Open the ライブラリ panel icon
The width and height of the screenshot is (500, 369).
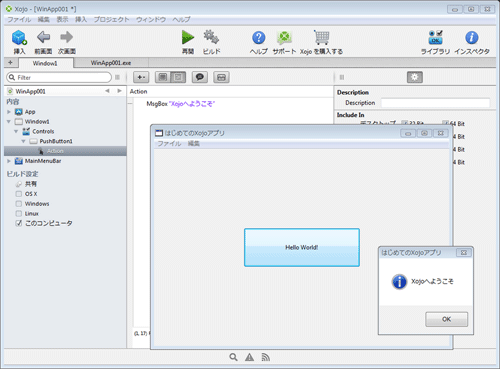(435, 37)
